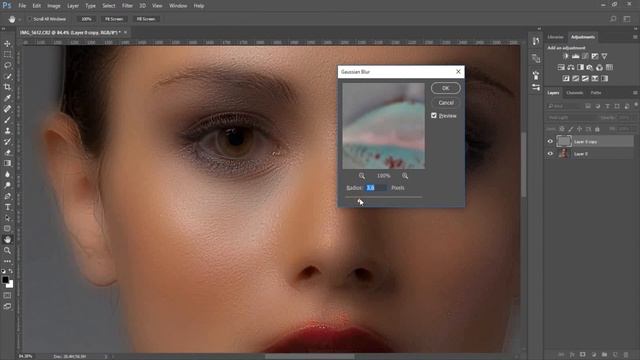
Task: Select the Blur tool
Action: (7, 174)
